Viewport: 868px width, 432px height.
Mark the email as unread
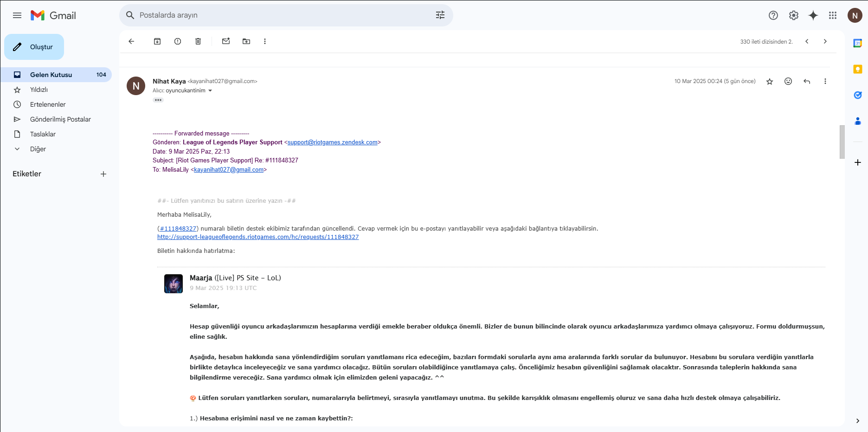pos(226,41)
